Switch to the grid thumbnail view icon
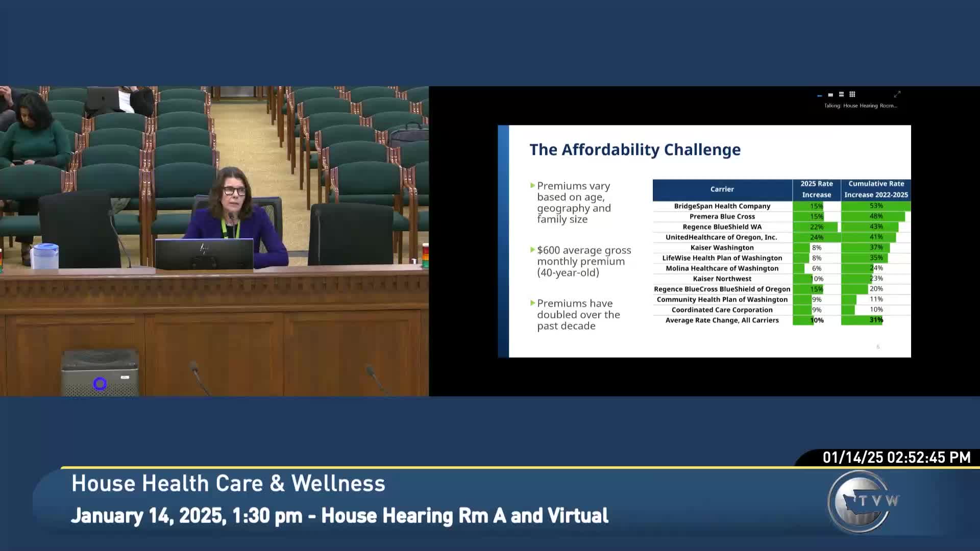This screenshot has width=980, height=551. pyautogui.click(x=852, y=94)
